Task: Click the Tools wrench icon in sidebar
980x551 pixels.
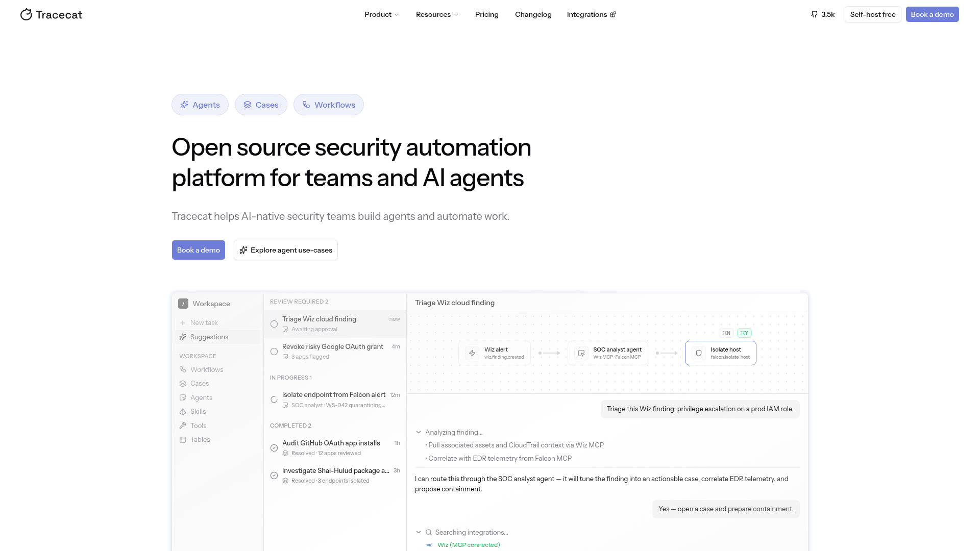Action: [x=183, y=425]
